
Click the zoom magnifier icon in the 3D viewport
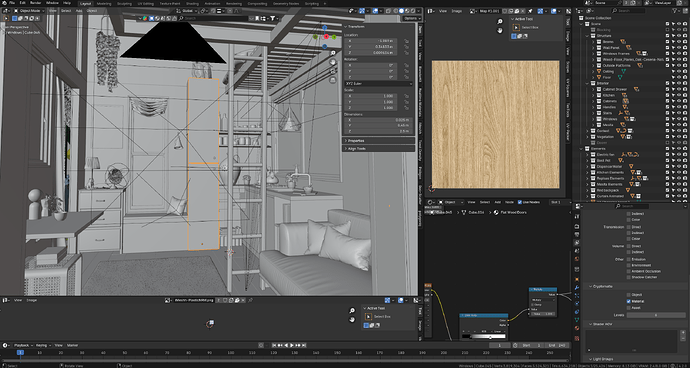(x=333, y=53)
